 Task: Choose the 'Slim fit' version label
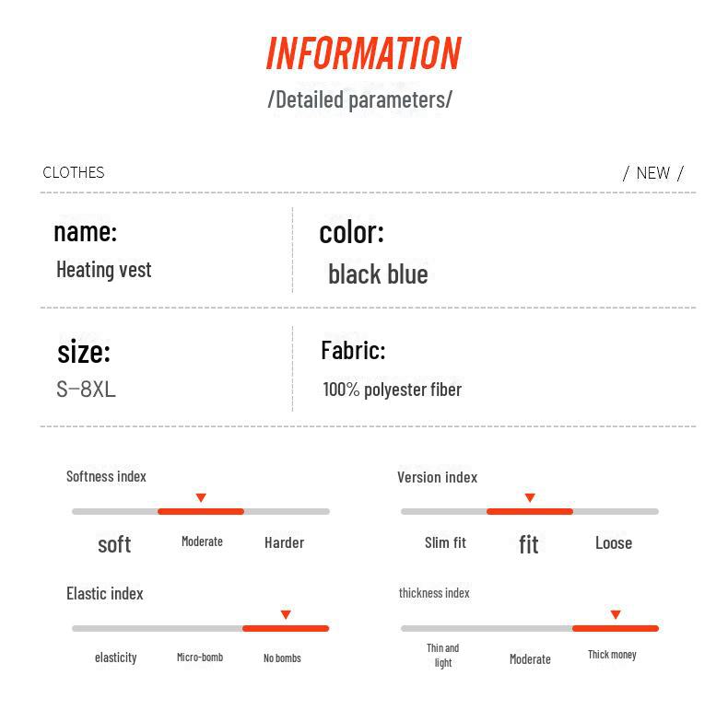[445, 542]
